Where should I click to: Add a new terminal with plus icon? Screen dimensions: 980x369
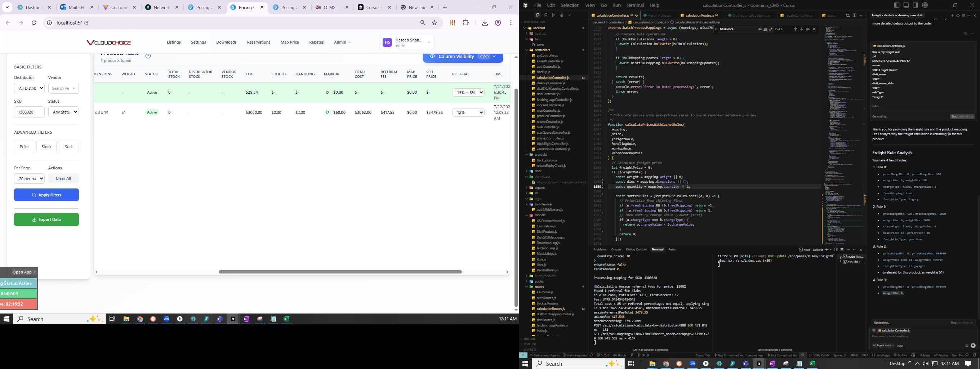click(x=826, y=250)
